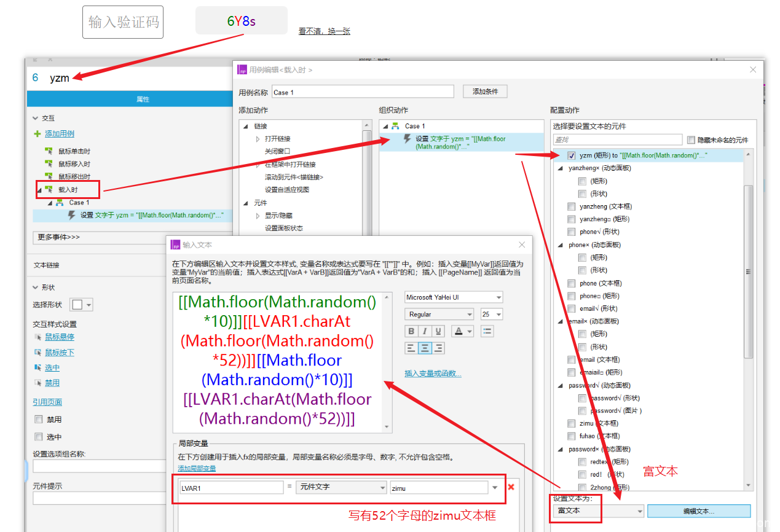Image resolution: width=780 pixels, height=532 pixels.
Task: Click the 用例名称 Case 1 input field
Action: (362, 92)
